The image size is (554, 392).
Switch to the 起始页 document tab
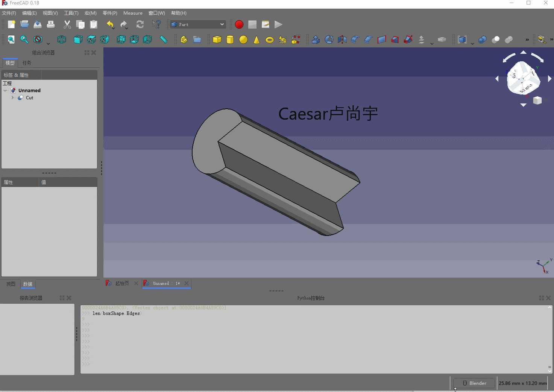tap(122, 283)
